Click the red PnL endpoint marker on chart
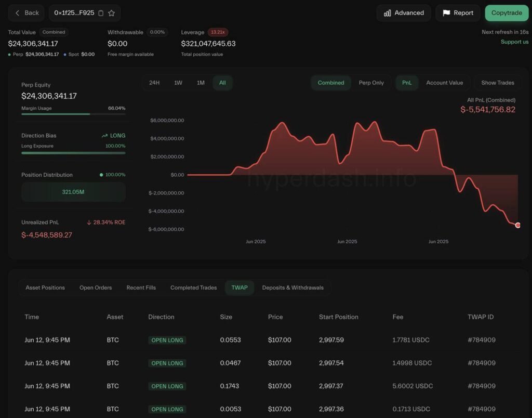 tap(517, 225)
